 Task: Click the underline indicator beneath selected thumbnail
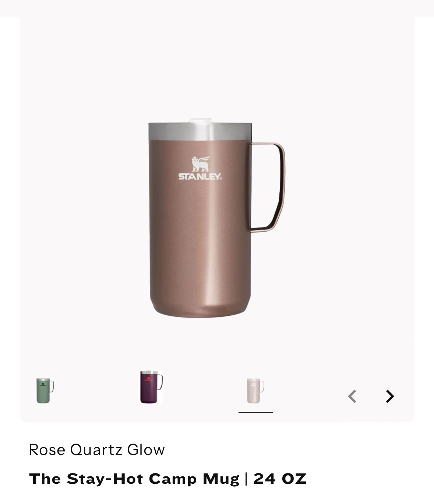point(255,412)
